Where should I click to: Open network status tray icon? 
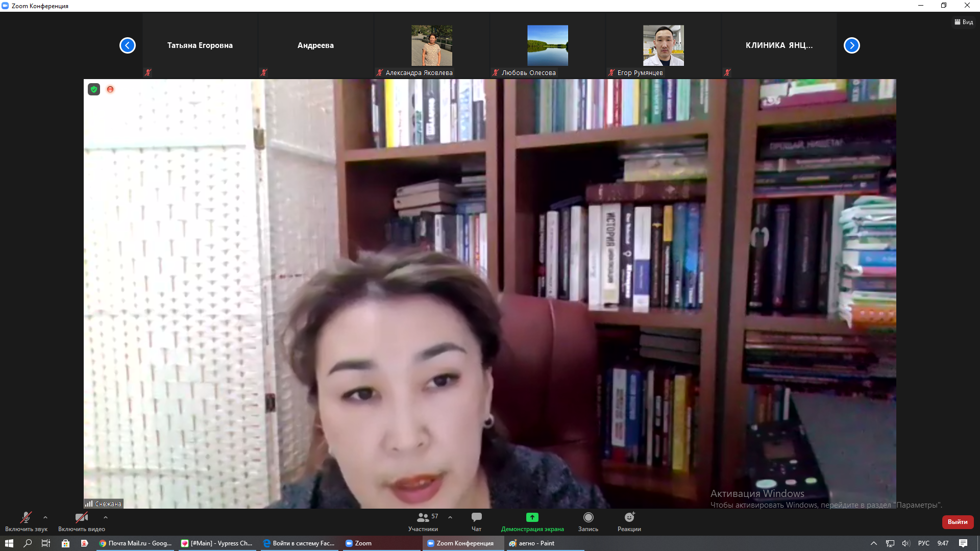[x=890, y=543]
